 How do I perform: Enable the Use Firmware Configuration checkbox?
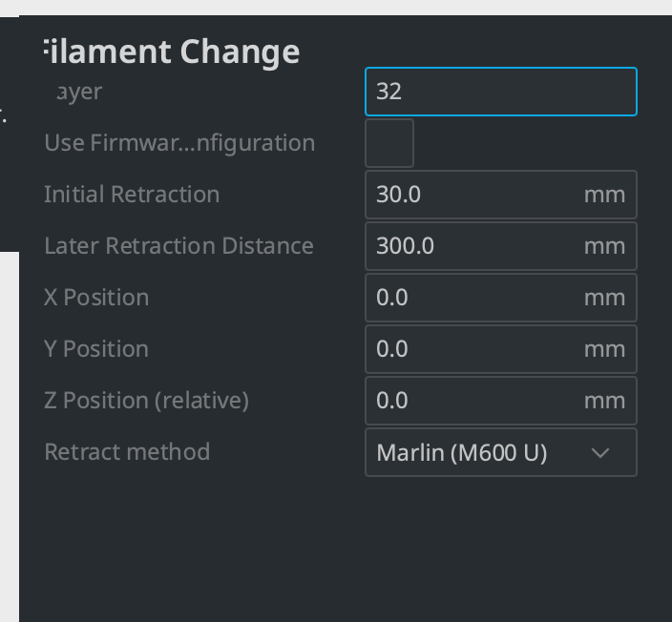[x=389, y=143]
